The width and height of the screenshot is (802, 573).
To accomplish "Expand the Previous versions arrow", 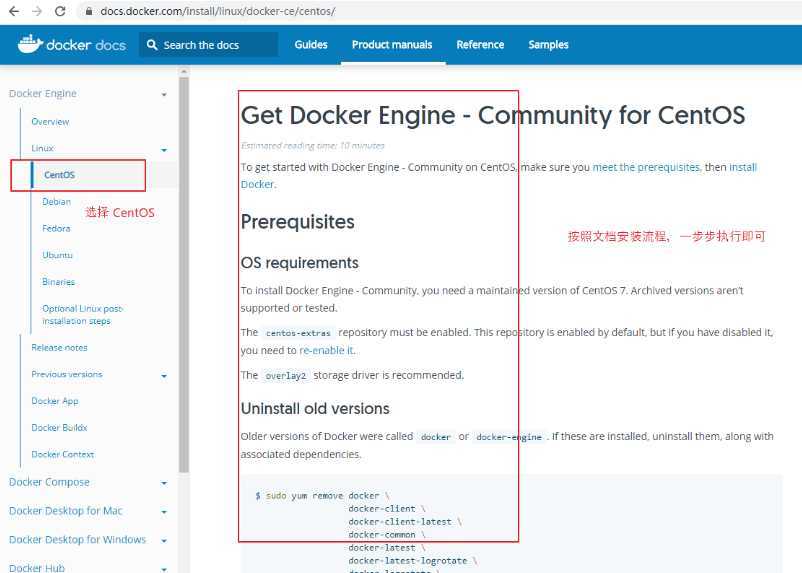I will click(x=164, y=376).
